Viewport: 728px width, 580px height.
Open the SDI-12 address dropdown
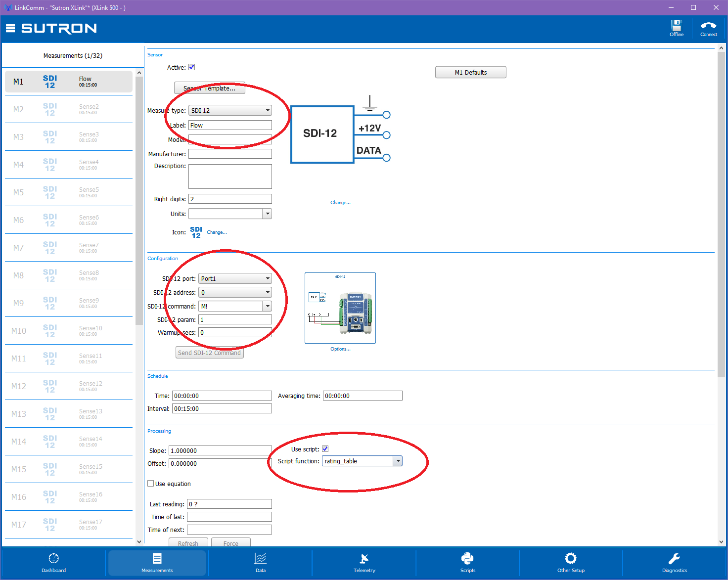tap(235, 293)
